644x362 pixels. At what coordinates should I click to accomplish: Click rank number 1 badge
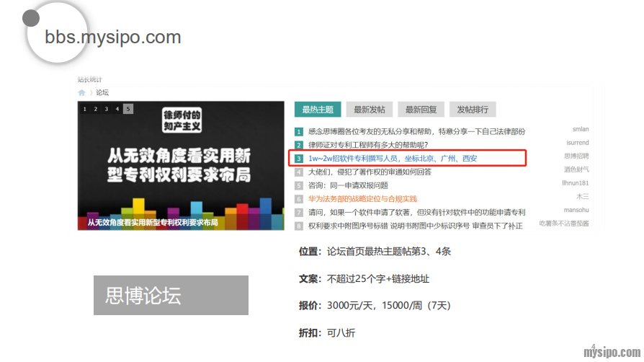(x=299, y=132)
